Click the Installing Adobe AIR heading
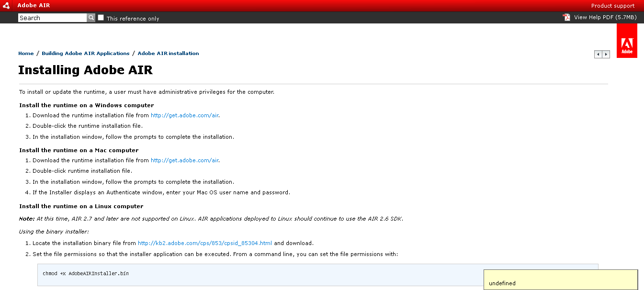Screen dimensions: 644x290 [x=85, y=70]
